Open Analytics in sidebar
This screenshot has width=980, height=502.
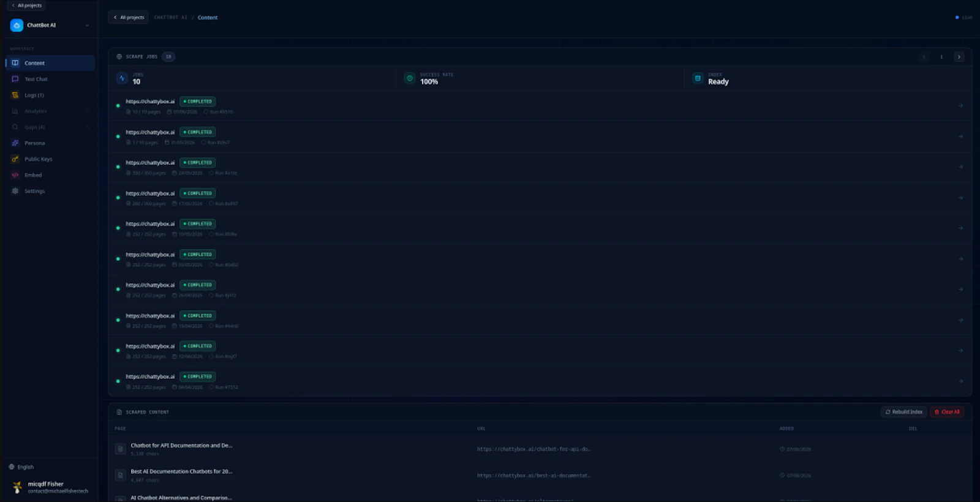tap(50, 111)
